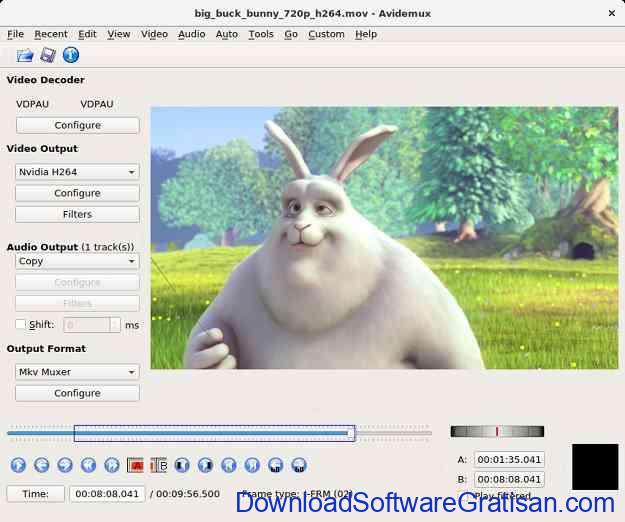625x522 pixels.
Task: Click the marker A time 00:01:35.041
Action: pos(509,459)
